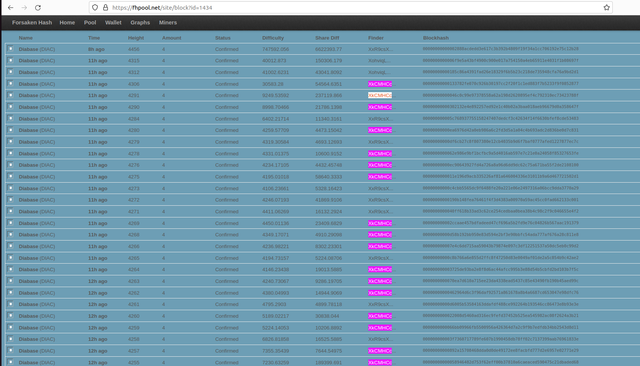Open the Graphs section
This screenshot has height=366, width=640.
coord(140,22)
